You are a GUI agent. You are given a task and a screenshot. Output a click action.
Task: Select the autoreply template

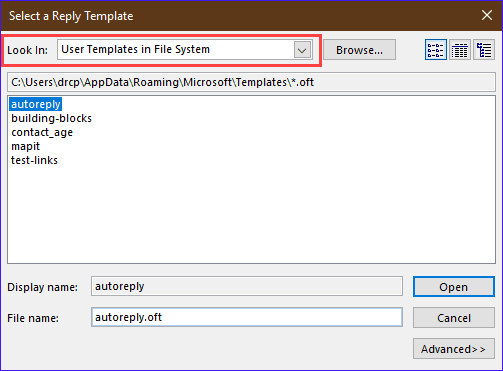pyautogui.click(x=36, y=104)
